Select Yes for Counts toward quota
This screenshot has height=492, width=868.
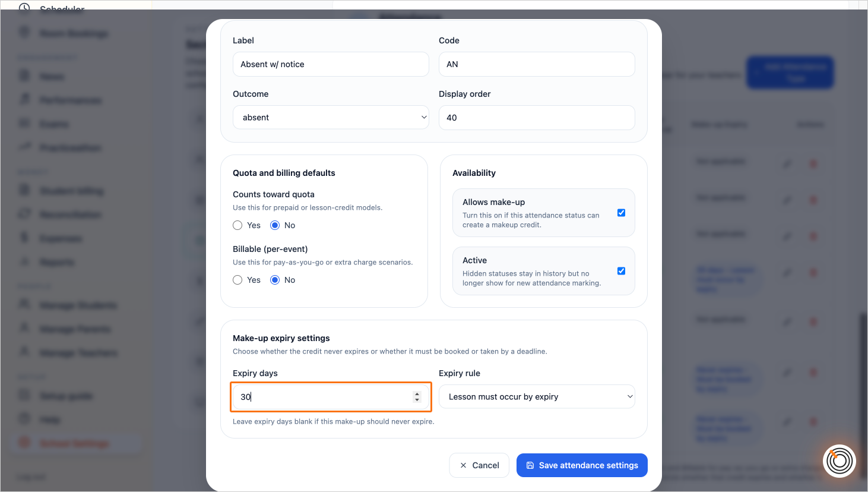(237, 225)
